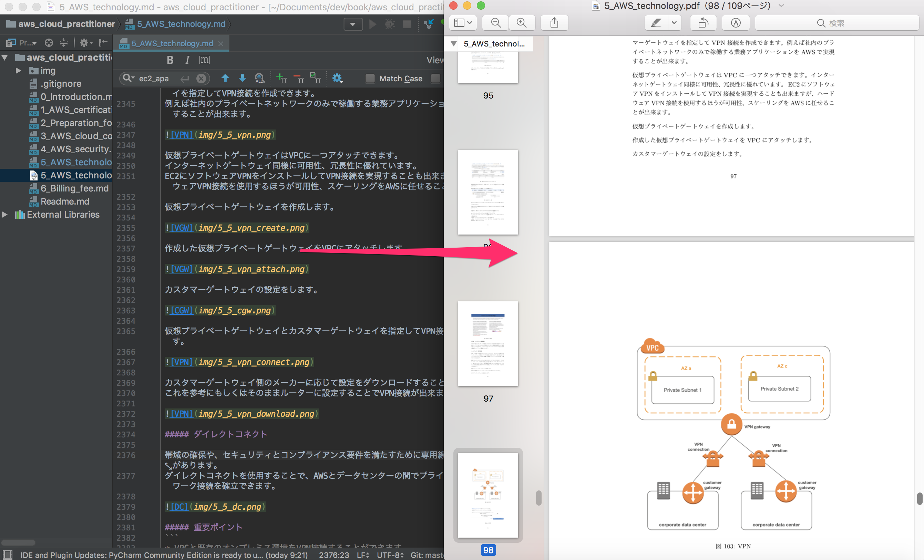Select page 98 thumbnail in sidebar
Screen dimensions: 924x560
coord(488,495)
